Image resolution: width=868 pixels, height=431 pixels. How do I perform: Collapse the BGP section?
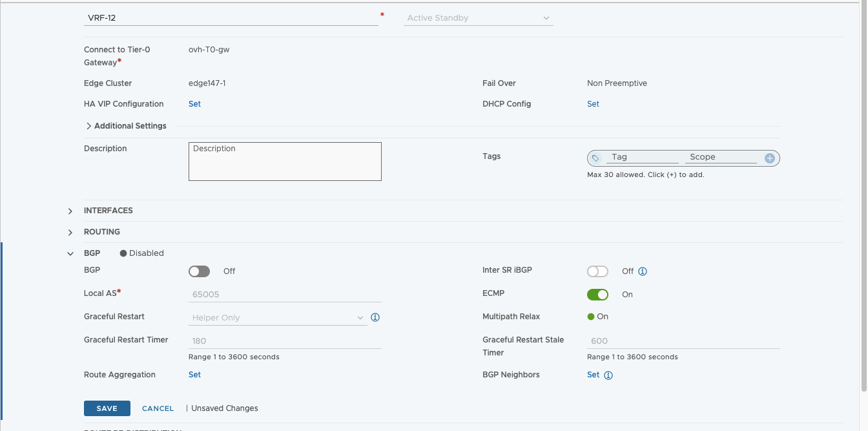point(70,254)
